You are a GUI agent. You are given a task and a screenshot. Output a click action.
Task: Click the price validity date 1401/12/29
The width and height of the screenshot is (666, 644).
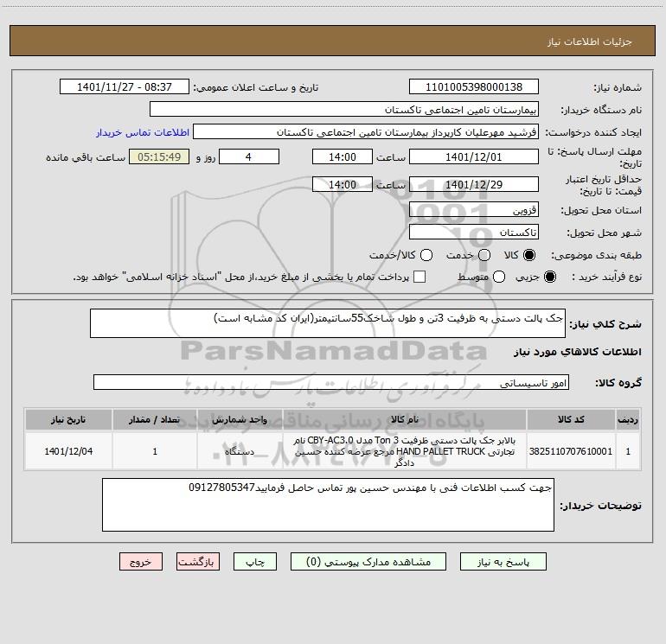(474, 184)
